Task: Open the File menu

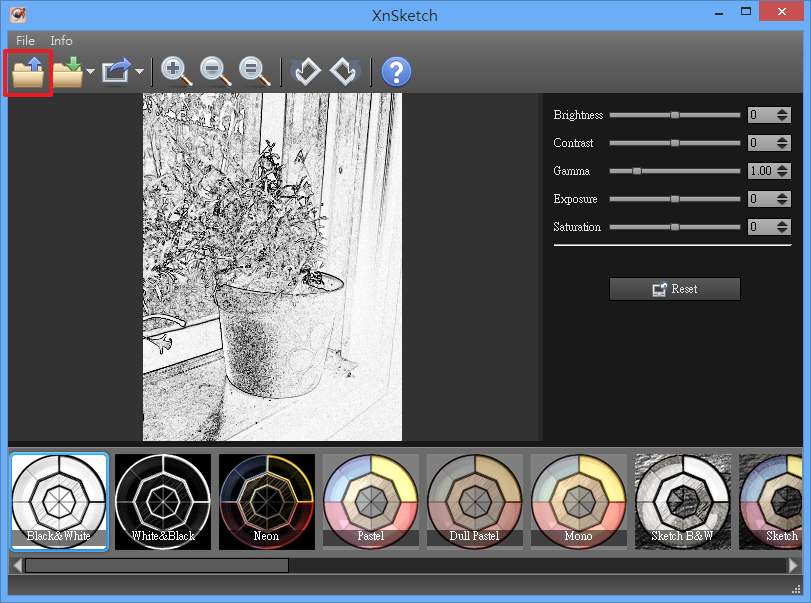Action: [25, 41]
